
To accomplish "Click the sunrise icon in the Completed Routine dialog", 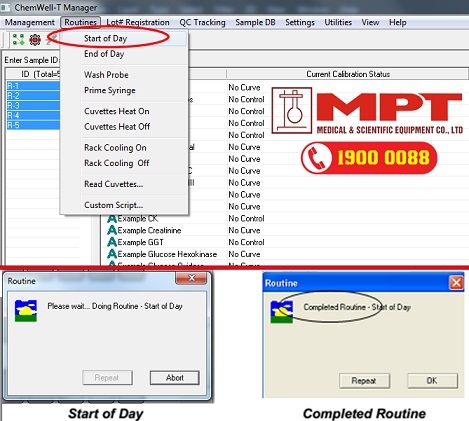I will coord(282,312).
